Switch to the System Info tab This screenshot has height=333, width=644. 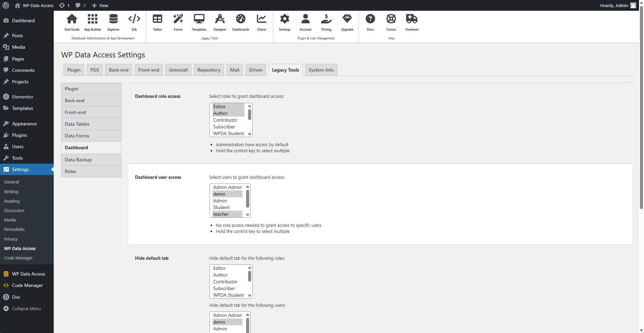click(x=321, y=70)
